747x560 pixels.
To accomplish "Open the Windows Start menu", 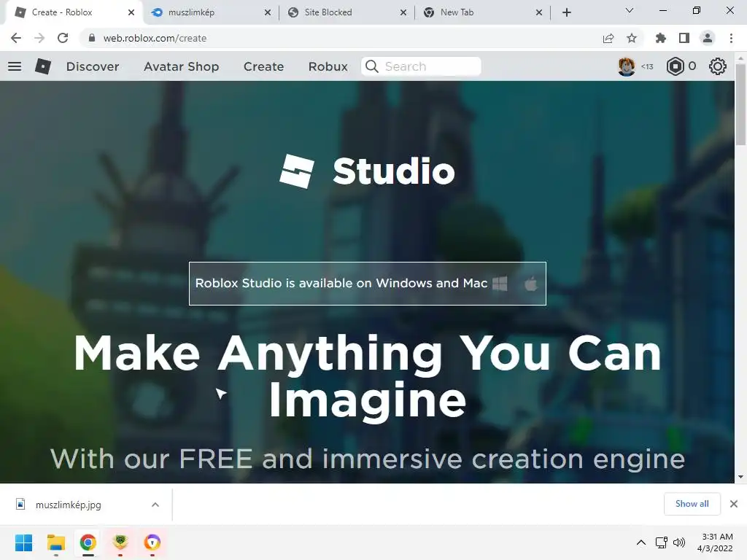I will point(24,542).
